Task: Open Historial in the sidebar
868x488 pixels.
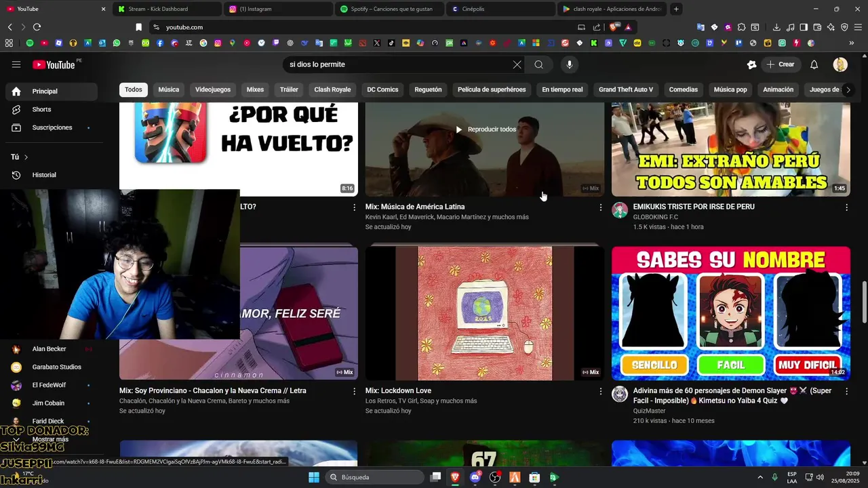Action: (52, 175)
